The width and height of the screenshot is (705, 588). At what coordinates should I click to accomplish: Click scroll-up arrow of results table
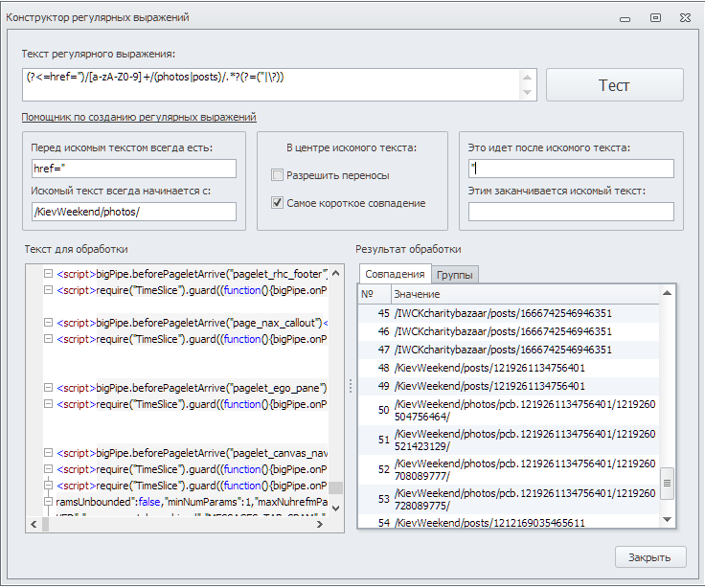pyautogui.click(x=668, y=293)
